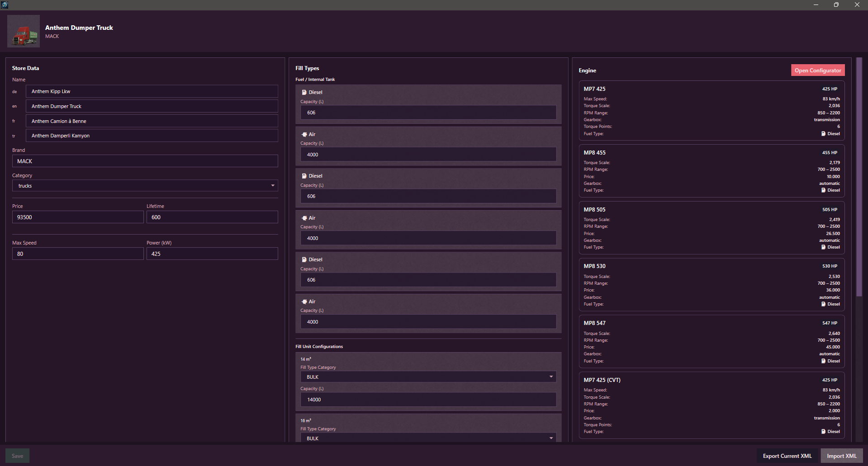The height and width of the screenshot is (466, 868).
Task: Select the MP7 425 engine card title
Action: pyautogui.click(x=594, y=89)
